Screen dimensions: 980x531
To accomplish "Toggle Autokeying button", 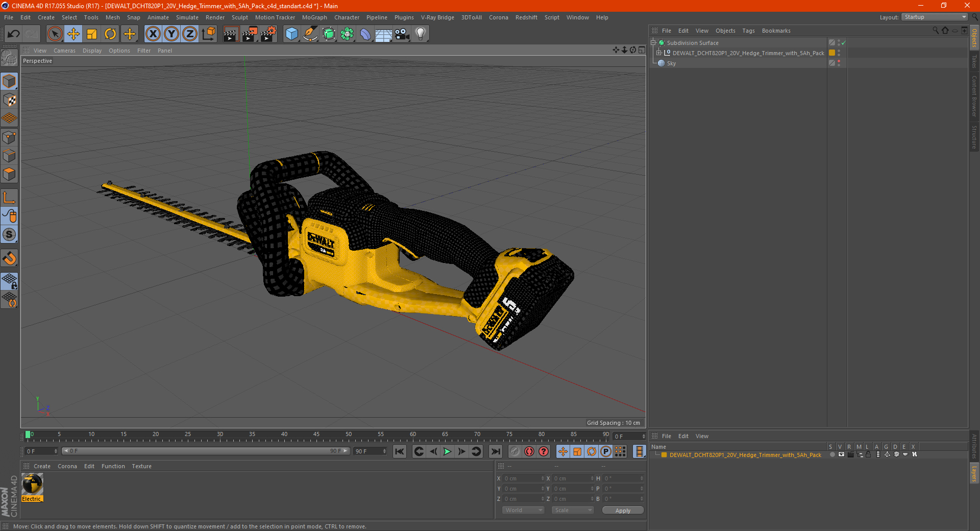I will (x=529, y=451).
